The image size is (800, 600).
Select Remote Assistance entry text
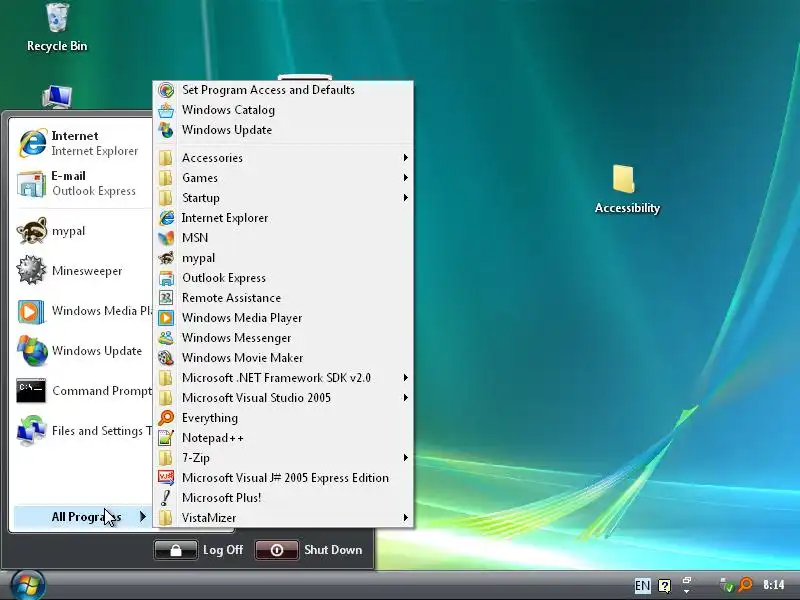[x=232, y=298]
